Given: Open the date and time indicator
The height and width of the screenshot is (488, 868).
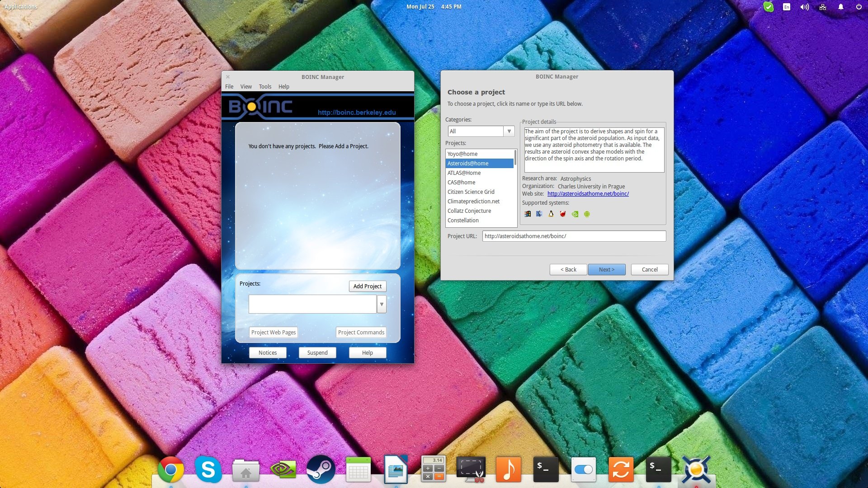Looking at the screenshot, I should (434, 7).
